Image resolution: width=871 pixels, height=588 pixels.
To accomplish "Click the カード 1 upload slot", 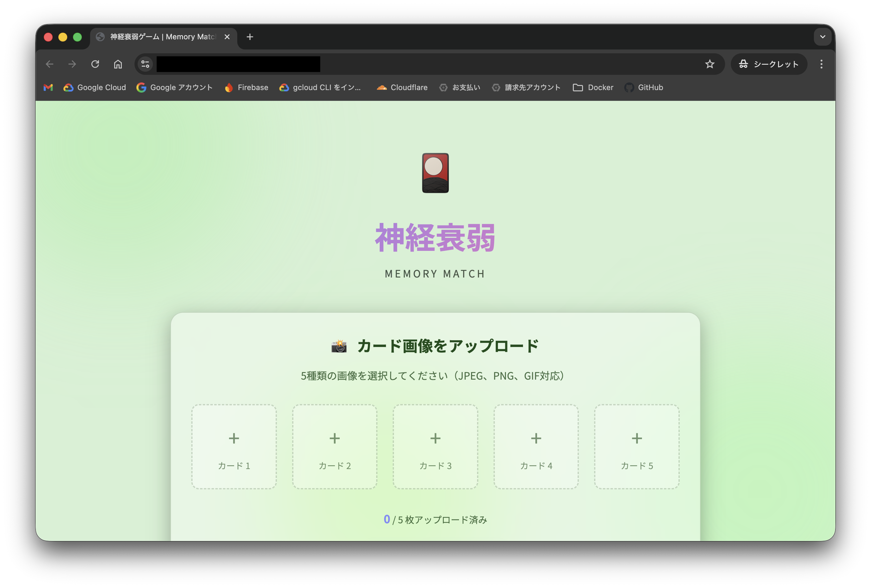I will (x=234, y=446).
